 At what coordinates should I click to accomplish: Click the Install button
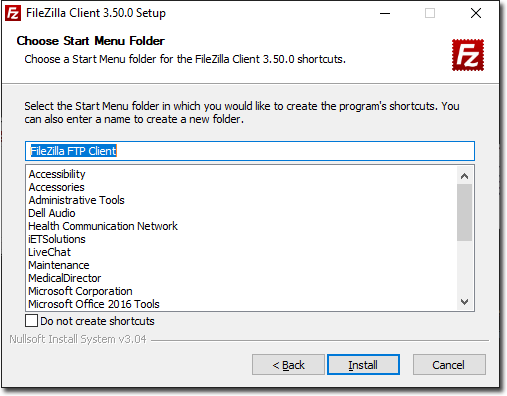pos(363,365)
